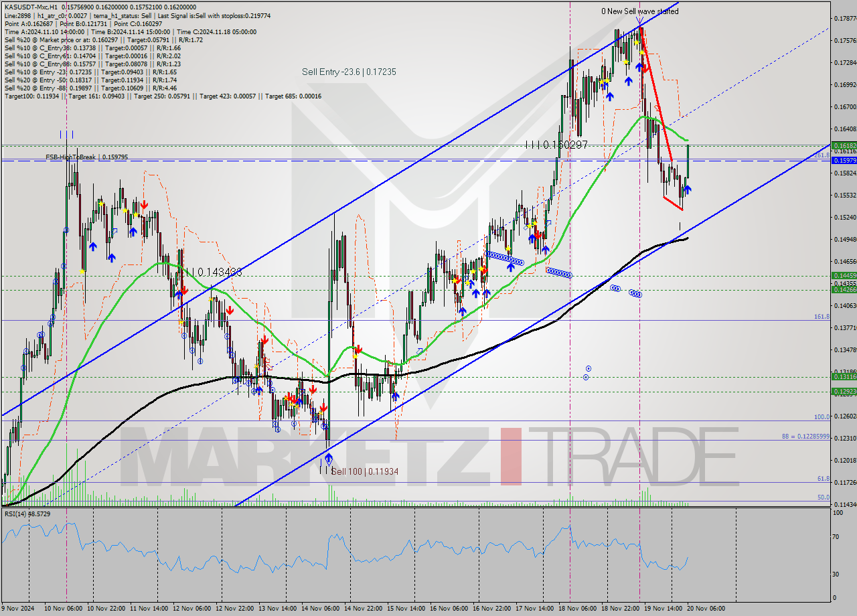The height and width of the screenshot is (616, 857).
Task: Click the green 0.14266 price tag
Action: click(844, 290)
